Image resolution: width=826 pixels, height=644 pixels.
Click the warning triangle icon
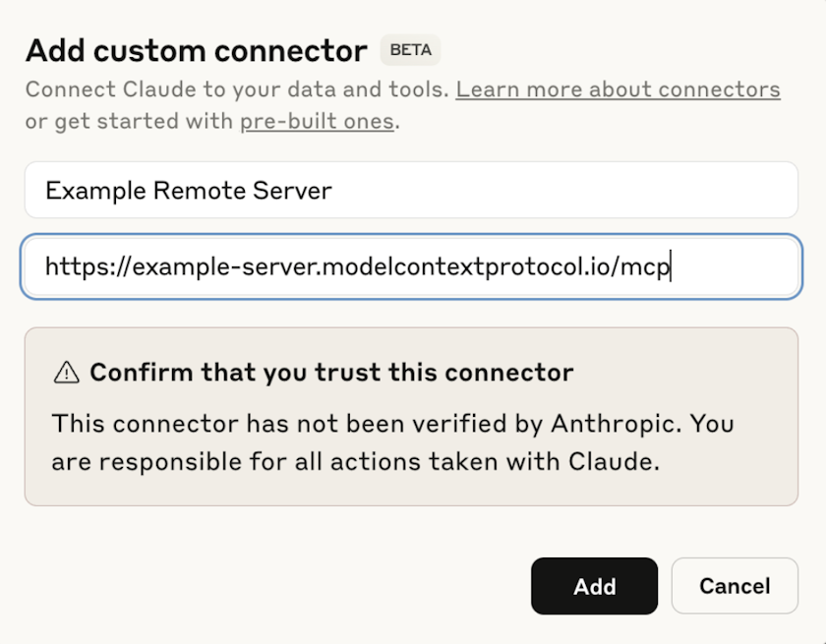tap(65, 372)
